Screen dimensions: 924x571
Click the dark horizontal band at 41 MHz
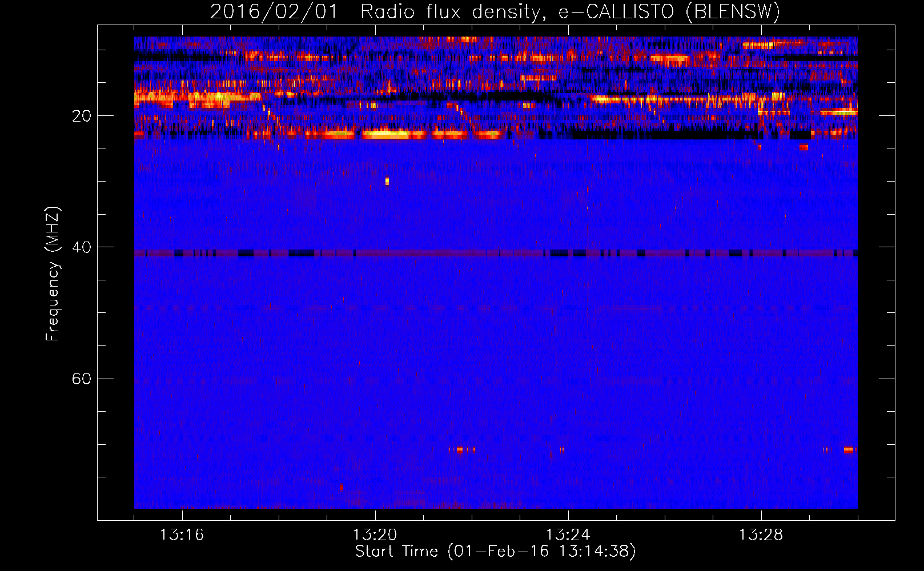(x=496, y=253)
